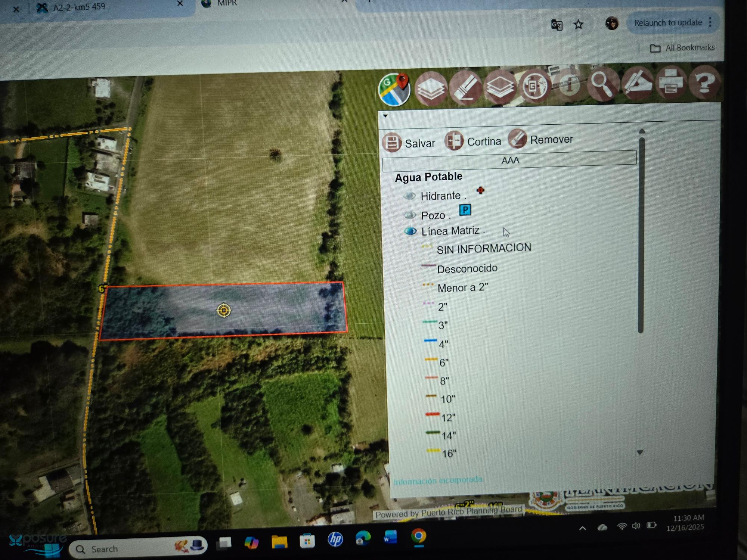
Task: Select the pencil draw tool icon
Action: click(637, 83)
